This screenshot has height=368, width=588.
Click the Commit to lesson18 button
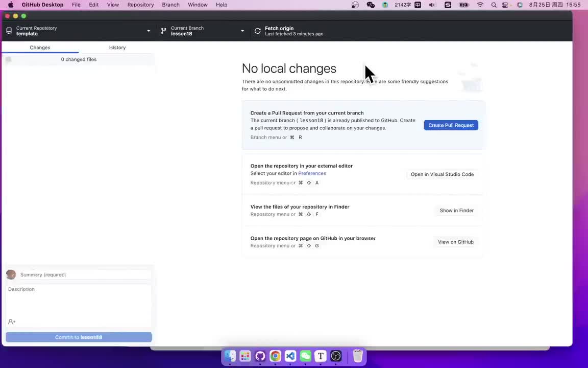tap(79, 337)
